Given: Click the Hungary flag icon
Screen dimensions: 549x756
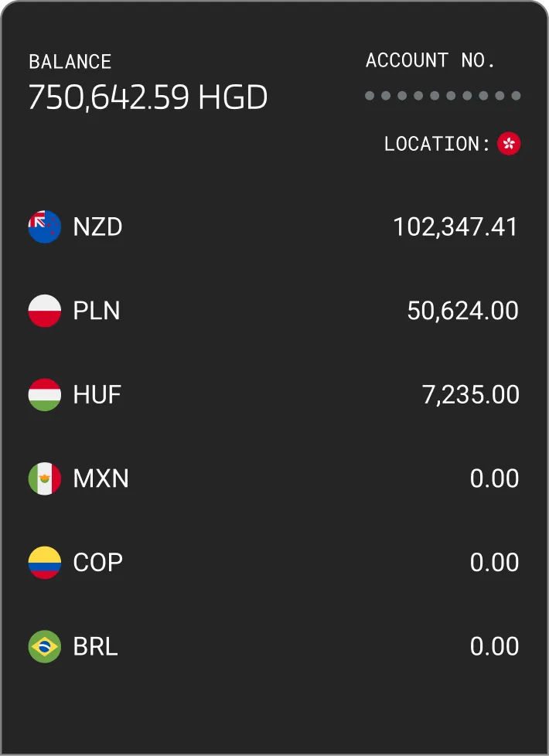Looking at the screenshot, I should [44, 394].
